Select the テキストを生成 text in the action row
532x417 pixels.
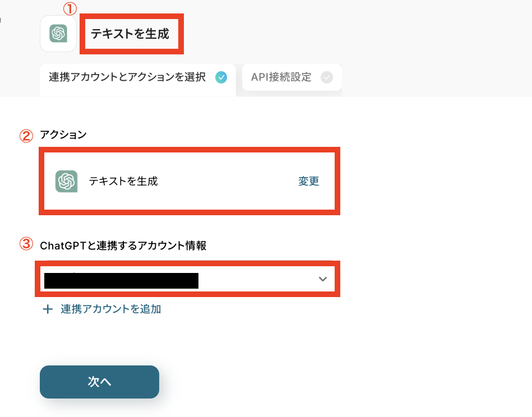click(x=123, y=182)
